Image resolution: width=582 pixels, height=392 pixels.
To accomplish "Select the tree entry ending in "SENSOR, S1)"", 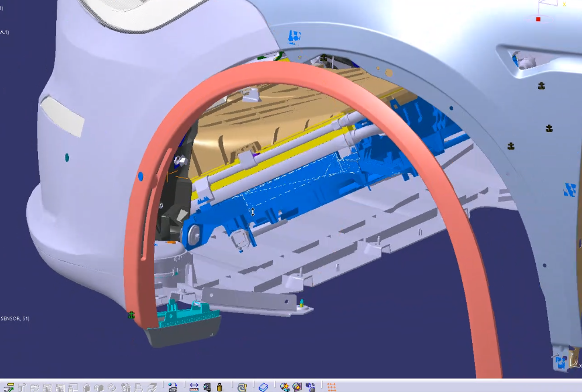I will (15, 318).
